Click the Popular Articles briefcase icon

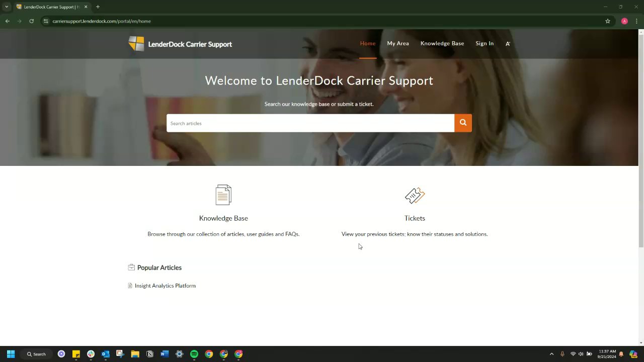pos(131,267)
